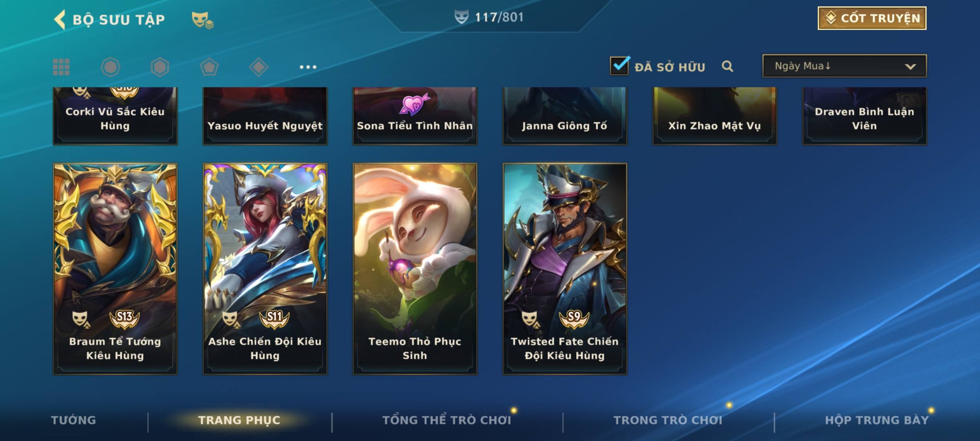
Task: Click the dropdown chevron next to Ngày Mua
Action: (x=910, y=67)
